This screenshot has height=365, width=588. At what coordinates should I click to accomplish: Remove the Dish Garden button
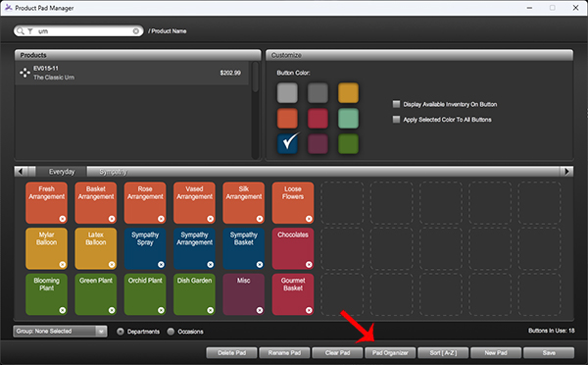(210, 310)
